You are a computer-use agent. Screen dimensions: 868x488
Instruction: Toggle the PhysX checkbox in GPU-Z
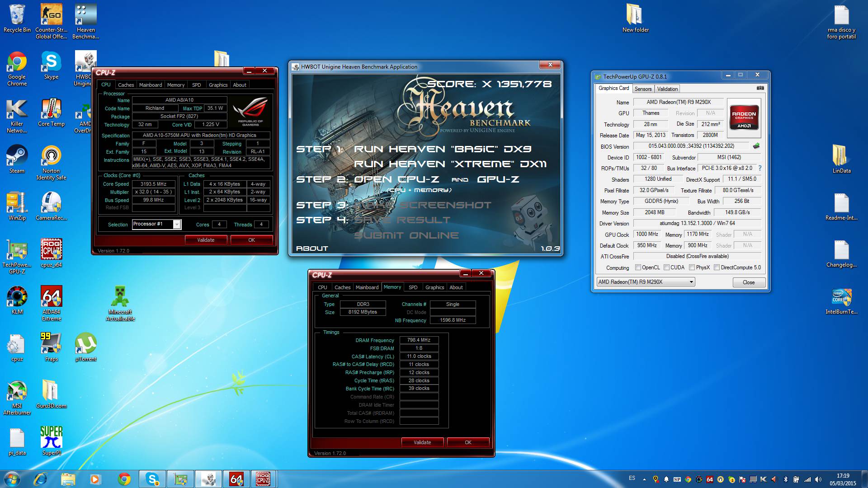tap(692, 267)
